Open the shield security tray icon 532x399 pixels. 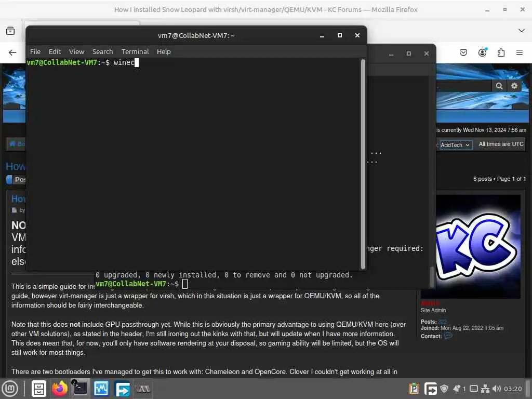pos(444,389)
